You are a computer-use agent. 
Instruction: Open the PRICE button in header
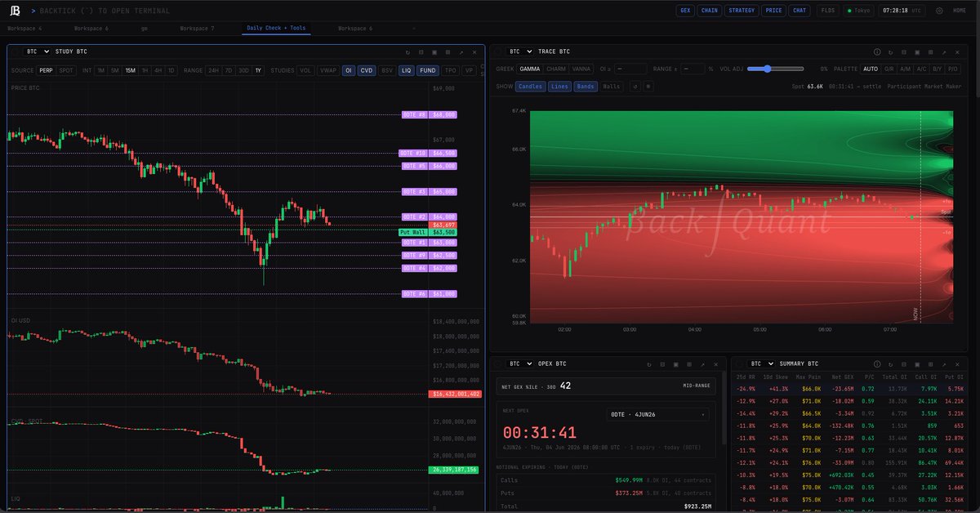[773, 11]
